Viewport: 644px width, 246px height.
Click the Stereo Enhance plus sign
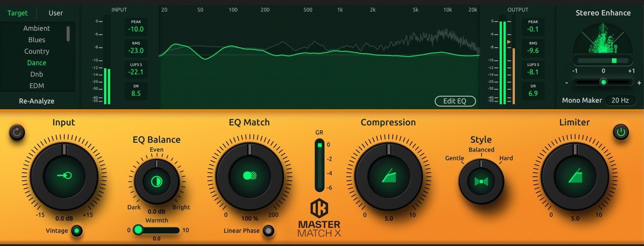pyautogui.click(x=639, y=83)
